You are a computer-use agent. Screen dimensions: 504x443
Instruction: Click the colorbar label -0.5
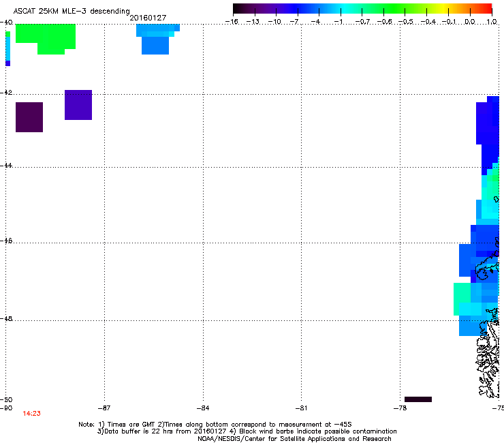405,22
